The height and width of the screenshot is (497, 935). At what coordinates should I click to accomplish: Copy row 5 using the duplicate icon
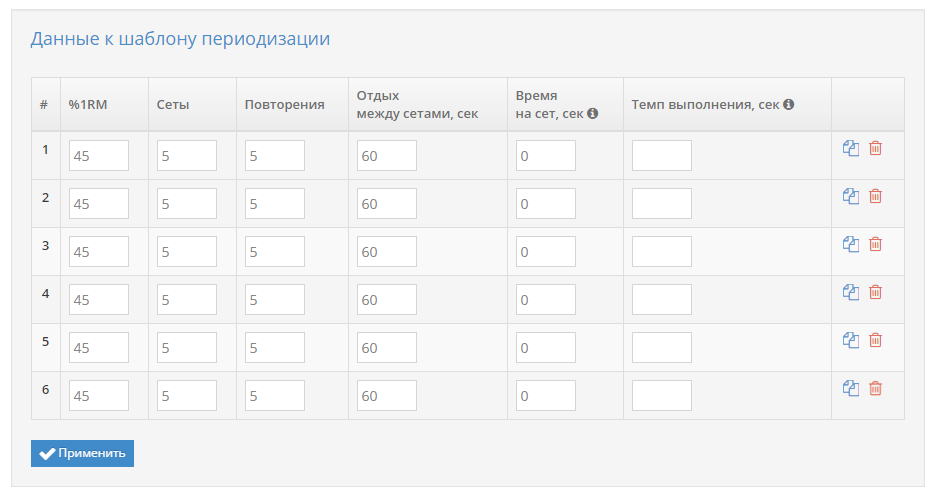coord(851,340)
